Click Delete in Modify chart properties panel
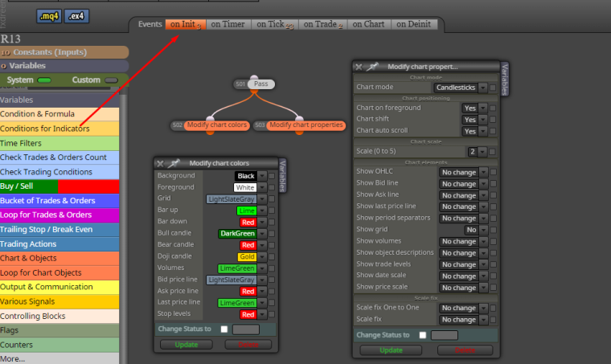The width and height of the screenshot is (611, 364). point(465,350)
